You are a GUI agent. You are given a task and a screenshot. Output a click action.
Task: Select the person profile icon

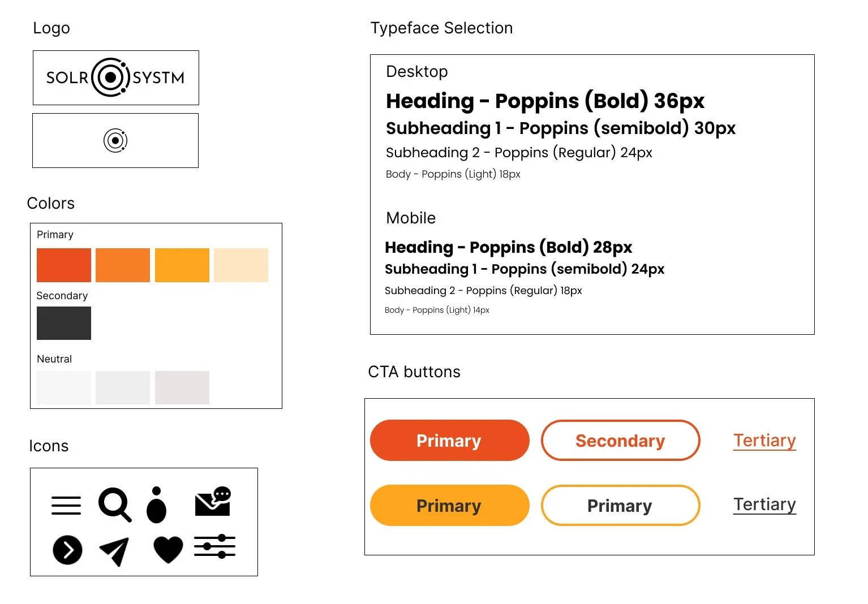point(157,505)
